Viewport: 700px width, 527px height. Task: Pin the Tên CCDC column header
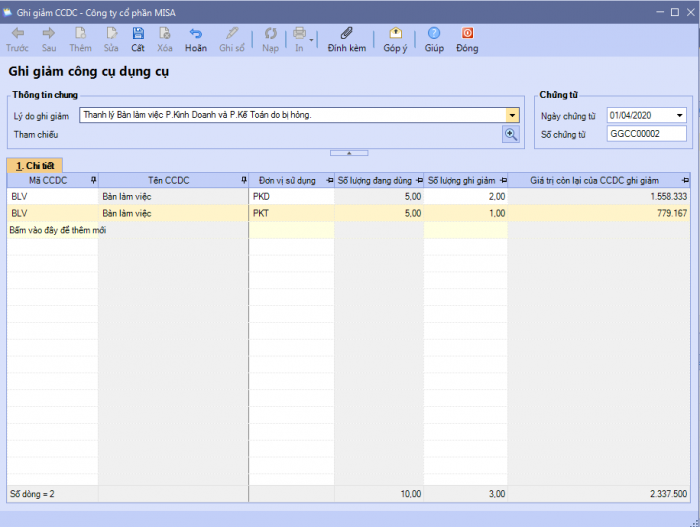click(244, 181)
